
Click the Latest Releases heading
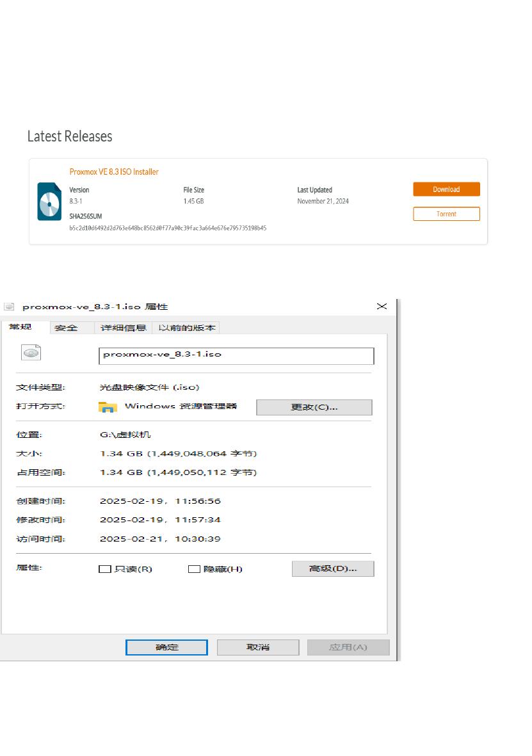70,136
